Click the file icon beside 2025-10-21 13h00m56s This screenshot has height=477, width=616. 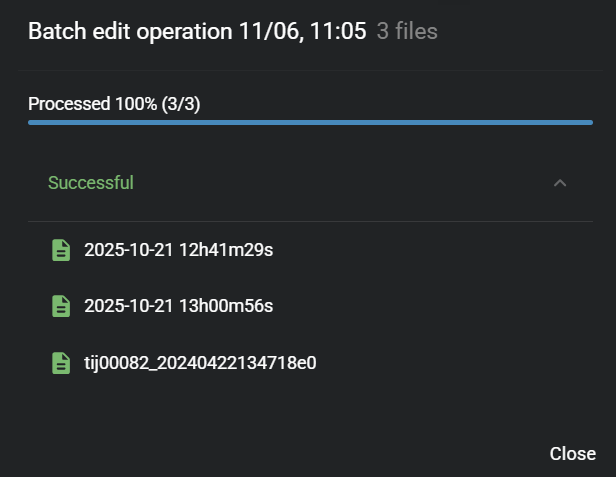(x=61, y=306)
